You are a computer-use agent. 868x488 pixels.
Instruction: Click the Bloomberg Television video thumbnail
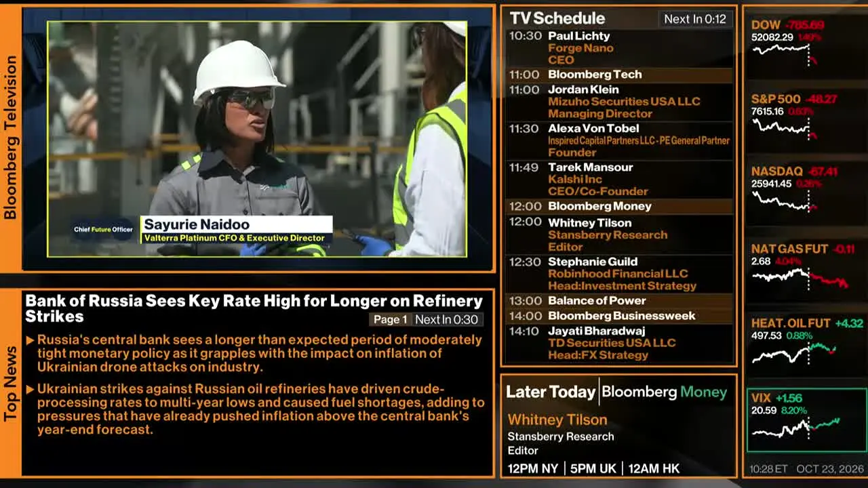tap(257, 139)
